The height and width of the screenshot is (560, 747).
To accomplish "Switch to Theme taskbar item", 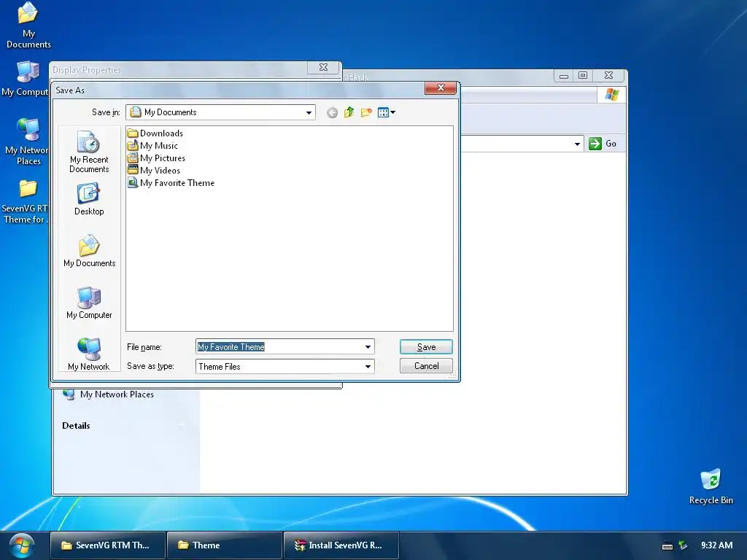I will (x=225, y=545).
